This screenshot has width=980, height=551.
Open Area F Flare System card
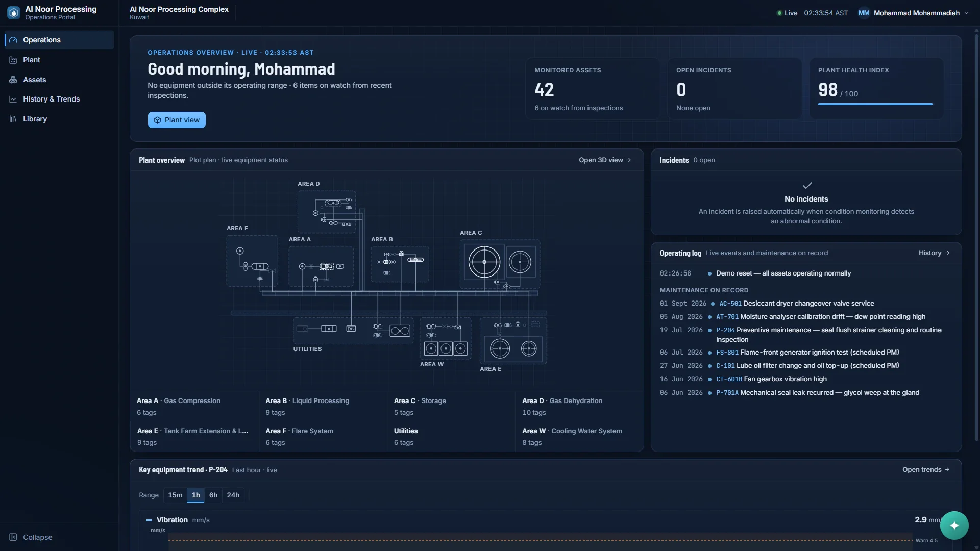(323, 437)
